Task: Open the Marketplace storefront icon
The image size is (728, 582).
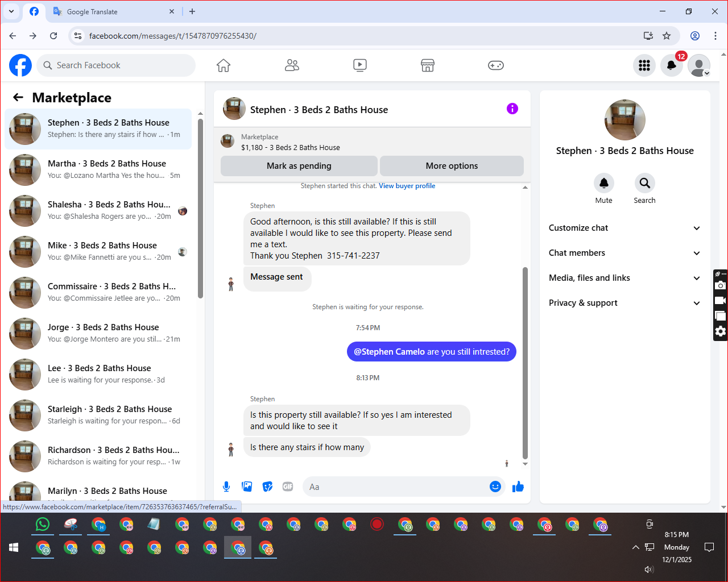Action: (x=428, y=65)
